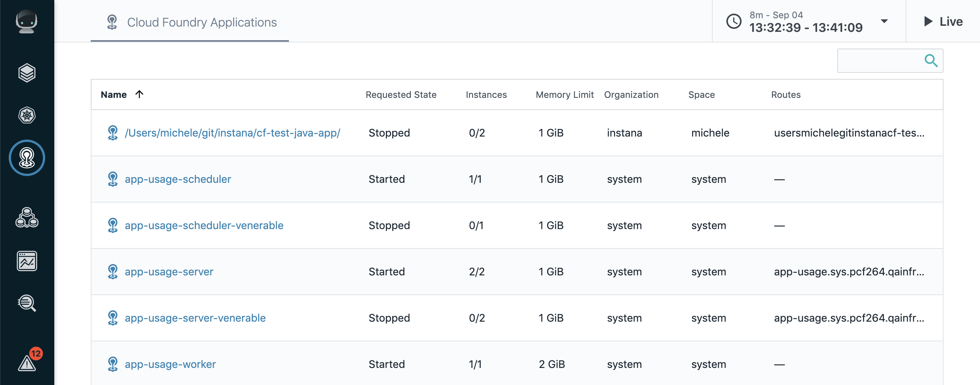
Task: Click the clock icon in time picker
Action: coord(734,21)
